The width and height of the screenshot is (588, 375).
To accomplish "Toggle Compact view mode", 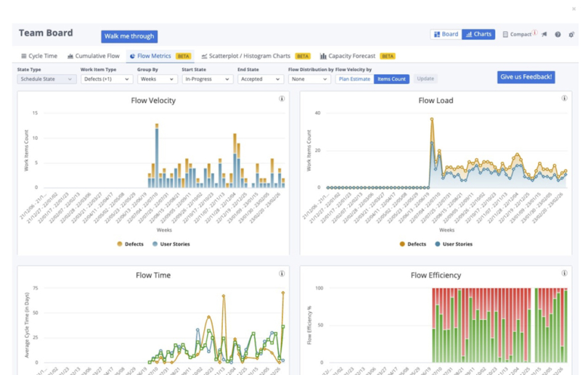I will click(517, 34).
